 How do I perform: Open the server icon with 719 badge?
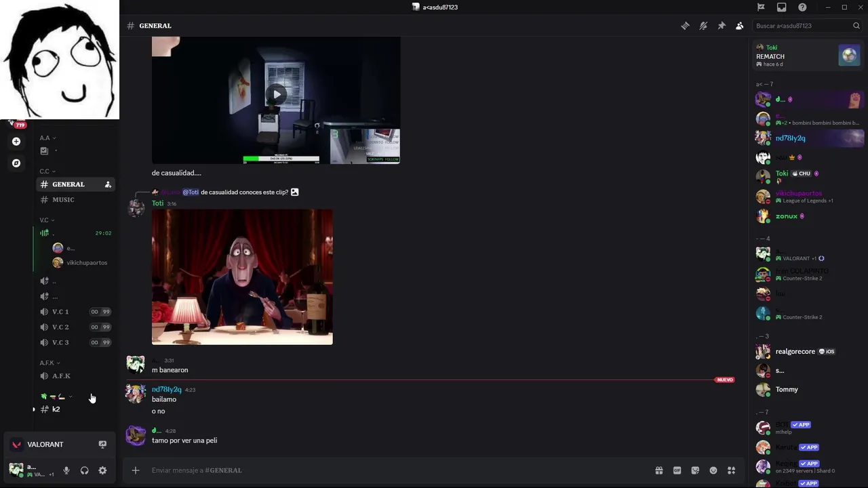click(16, 122)
